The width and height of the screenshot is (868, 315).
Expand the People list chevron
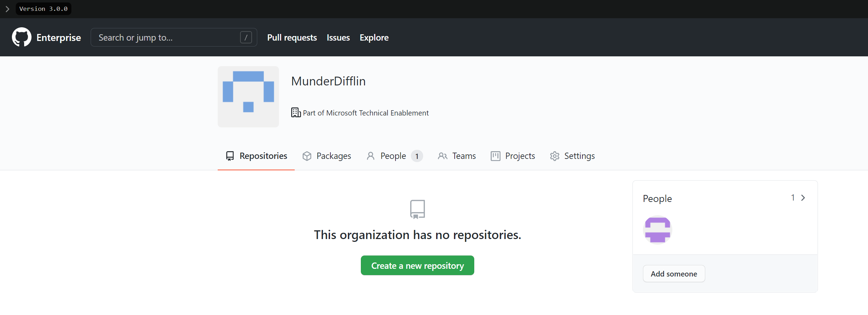803,198
